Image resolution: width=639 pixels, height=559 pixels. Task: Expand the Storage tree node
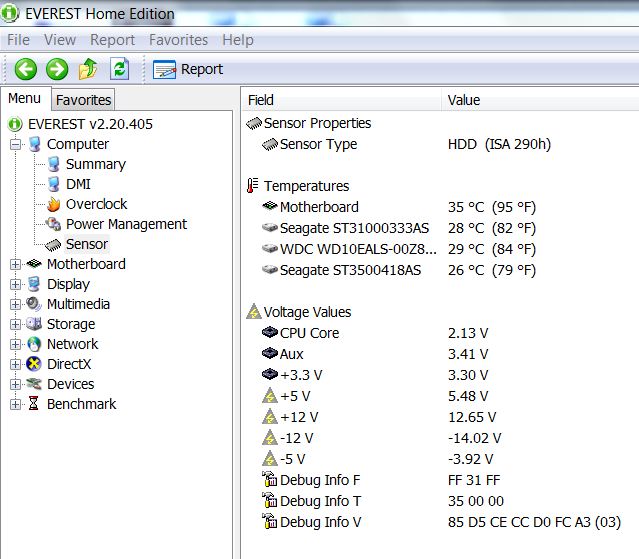[x=15, y=324]
